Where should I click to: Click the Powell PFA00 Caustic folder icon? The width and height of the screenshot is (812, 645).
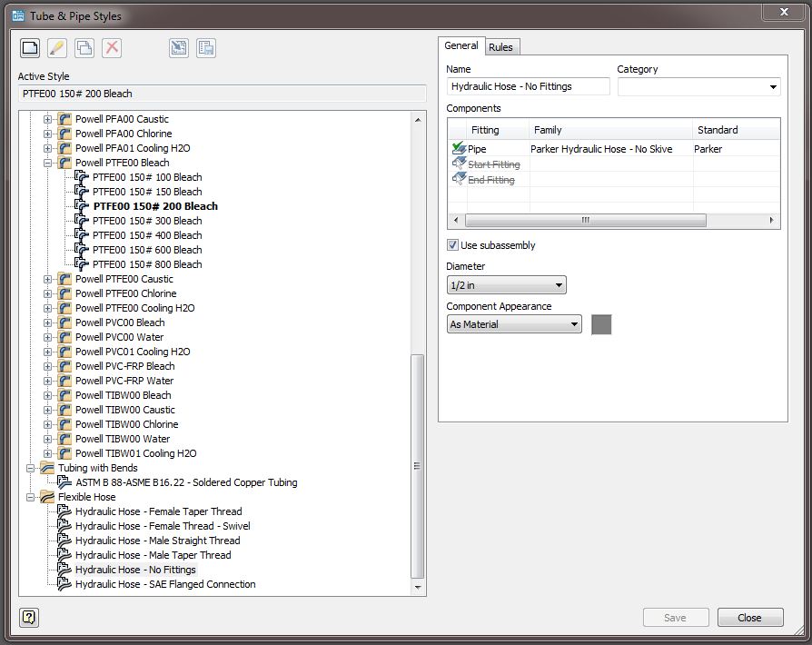pyautogui.click(x=64, y=119)
